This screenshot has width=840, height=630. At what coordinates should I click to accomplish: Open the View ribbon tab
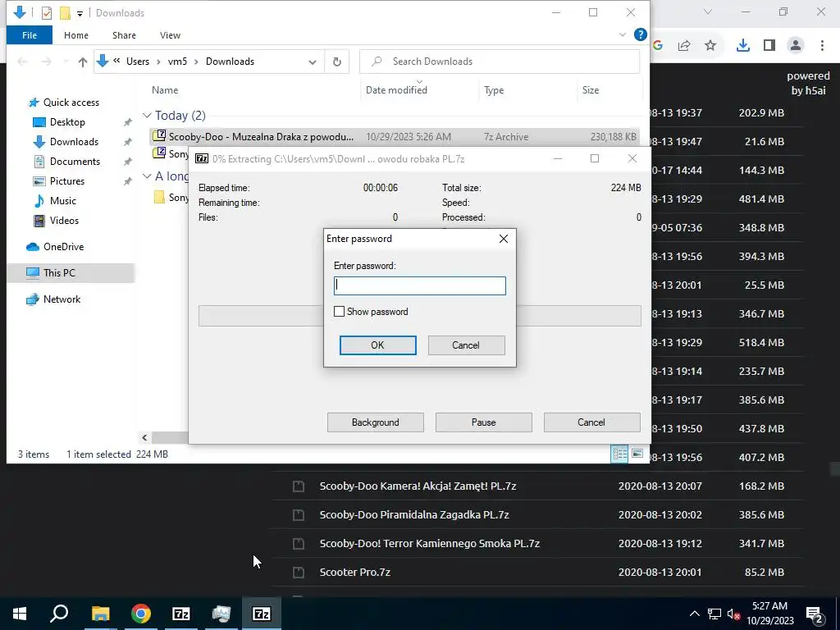[170, 35]
